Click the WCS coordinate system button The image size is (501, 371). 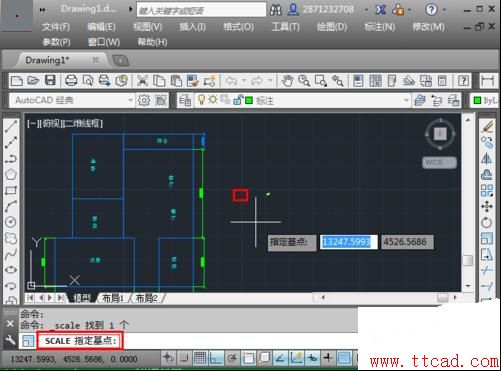pyautogui.click(x=439, y=163)
